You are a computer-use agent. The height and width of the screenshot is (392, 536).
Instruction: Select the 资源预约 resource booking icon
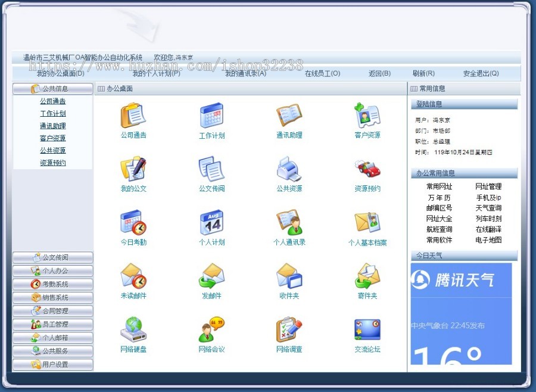(367, 172)
